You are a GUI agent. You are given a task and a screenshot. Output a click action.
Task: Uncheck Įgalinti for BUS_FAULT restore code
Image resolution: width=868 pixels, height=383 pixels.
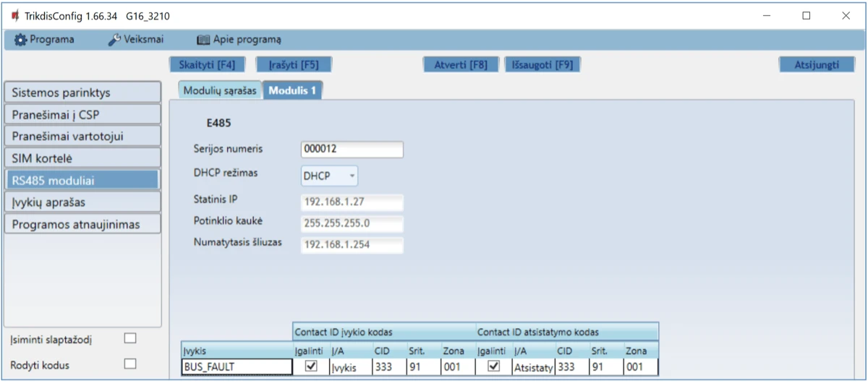[493, 366]
